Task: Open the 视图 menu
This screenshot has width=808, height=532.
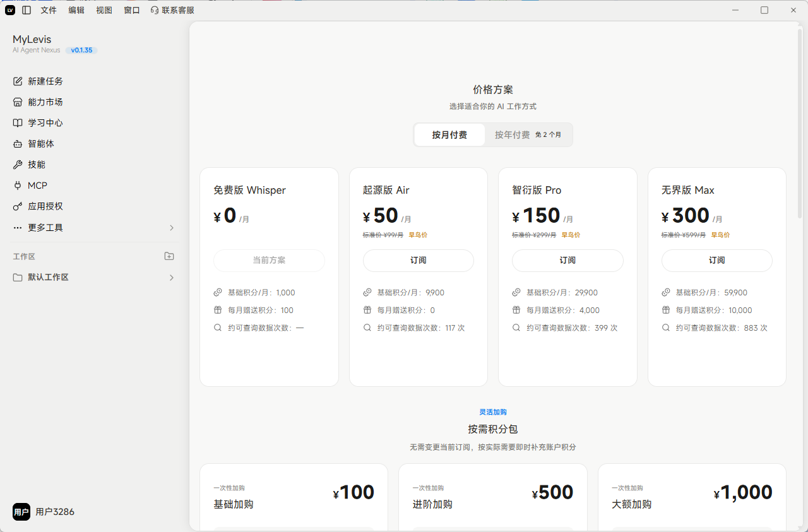Action: click(104, 10)
